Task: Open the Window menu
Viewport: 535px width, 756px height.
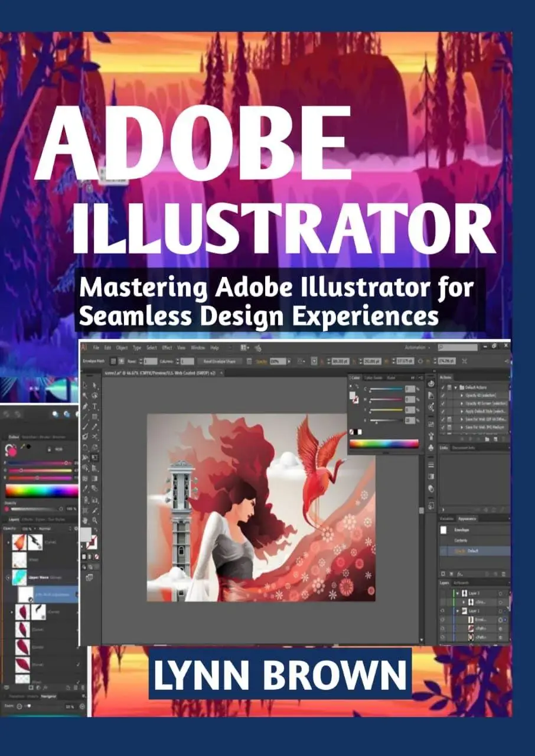Action: tap(198, 348)
